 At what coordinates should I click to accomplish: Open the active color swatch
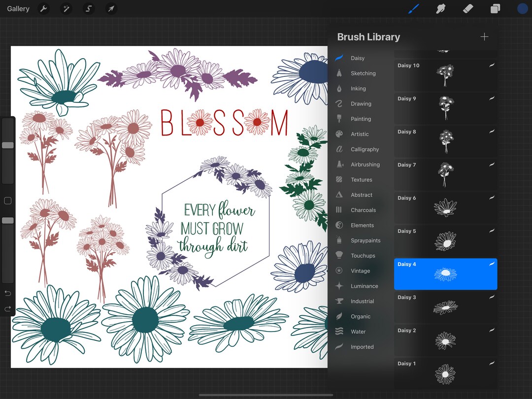(x=522, y=8)
